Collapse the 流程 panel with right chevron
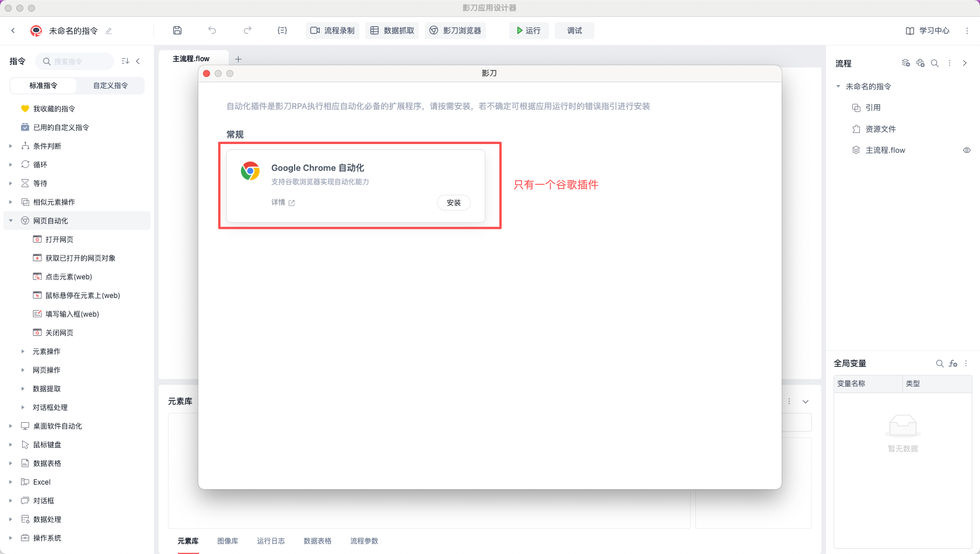The height and width of the screenshot is (554, 980). coord(965,64)
